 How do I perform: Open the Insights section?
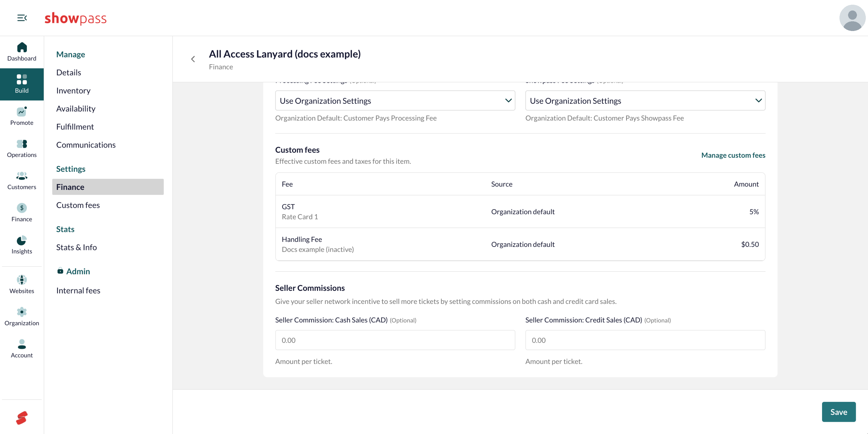click(x=22, y=245)
